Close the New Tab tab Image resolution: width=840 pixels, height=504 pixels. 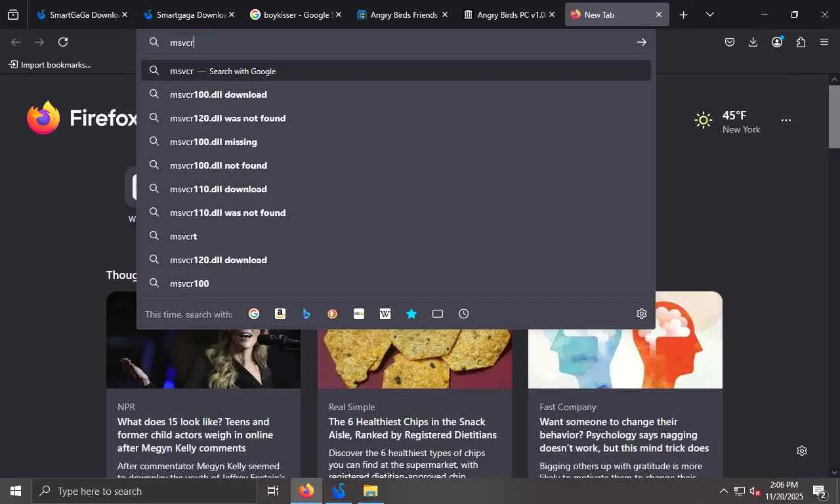coord(659,14)
